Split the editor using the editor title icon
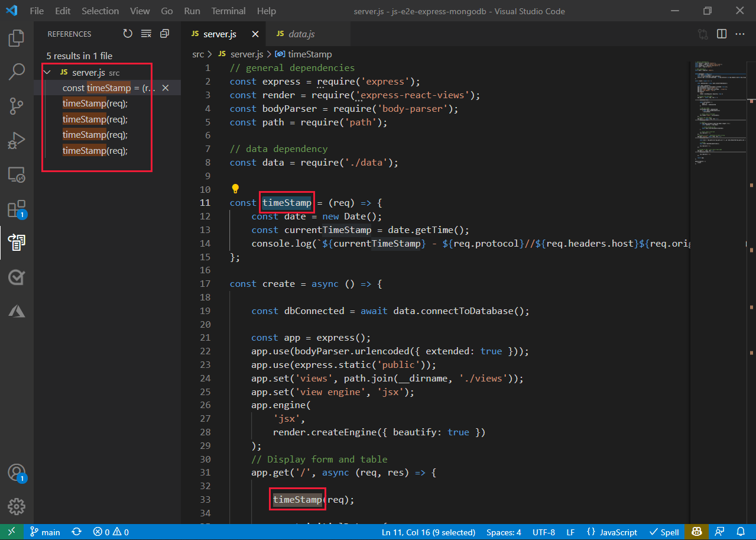 (x=721, y=34)
